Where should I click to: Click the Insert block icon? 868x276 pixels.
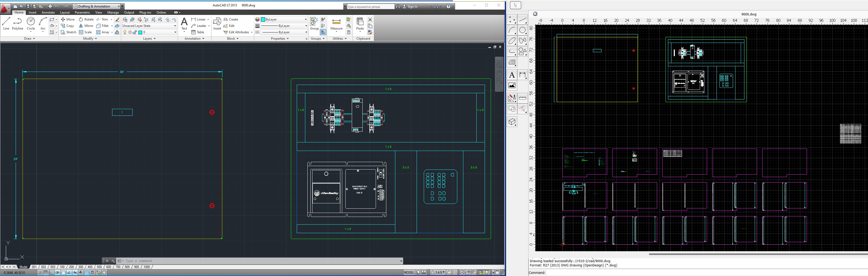(x=217, y=24)
